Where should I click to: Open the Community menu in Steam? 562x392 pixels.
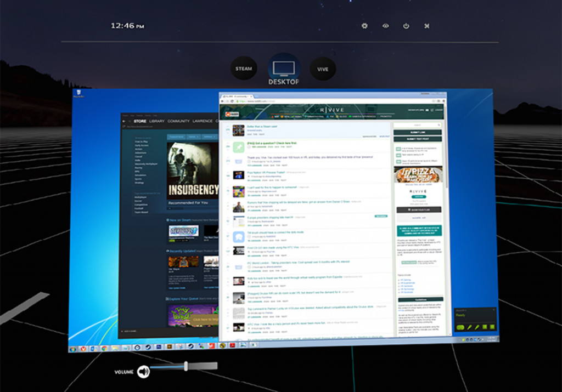[178, 121]
